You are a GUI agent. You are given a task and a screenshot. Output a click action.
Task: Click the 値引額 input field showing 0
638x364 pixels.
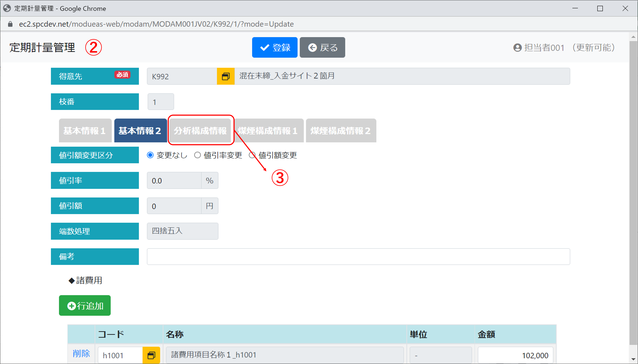[174, 206]
